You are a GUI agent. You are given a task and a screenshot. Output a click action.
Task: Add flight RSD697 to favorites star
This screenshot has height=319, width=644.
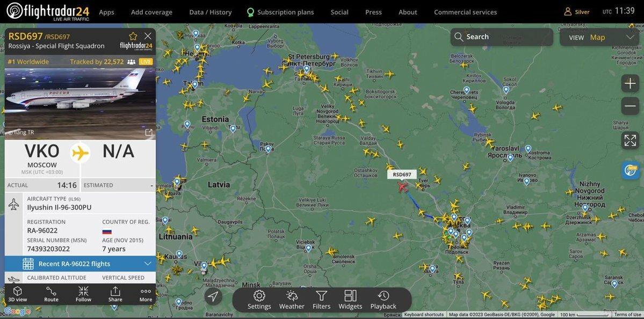click(133, 36)
